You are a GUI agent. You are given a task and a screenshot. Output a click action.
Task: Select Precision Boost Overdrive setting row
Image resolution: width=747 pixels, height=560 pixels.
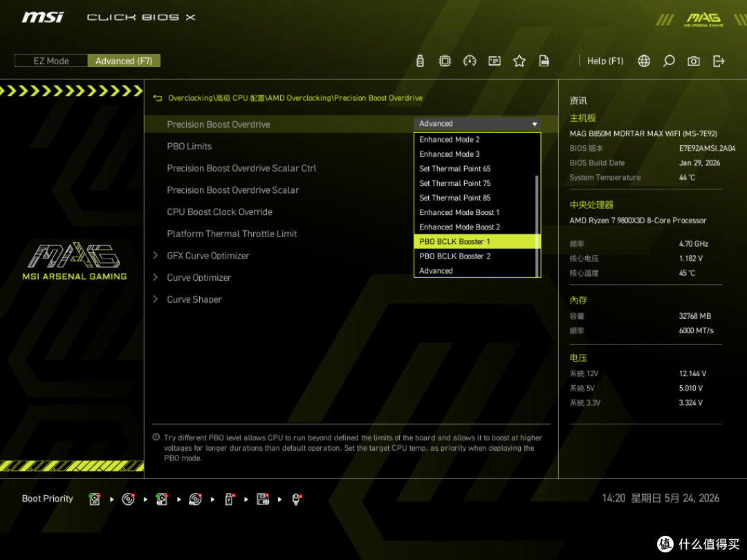pyautogui.click(x=351, y=124)
